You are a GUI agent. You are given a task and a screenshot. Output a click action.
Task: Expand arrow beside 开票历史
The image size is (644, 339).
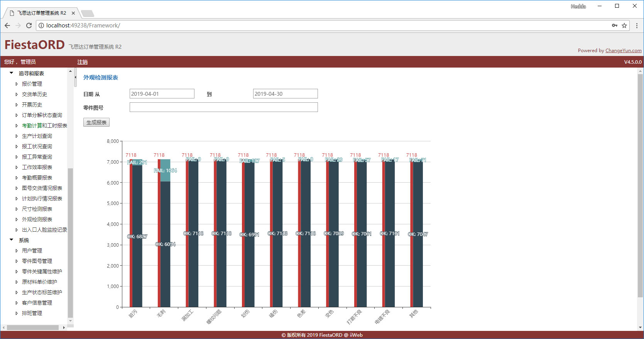[x=17, y=105]
